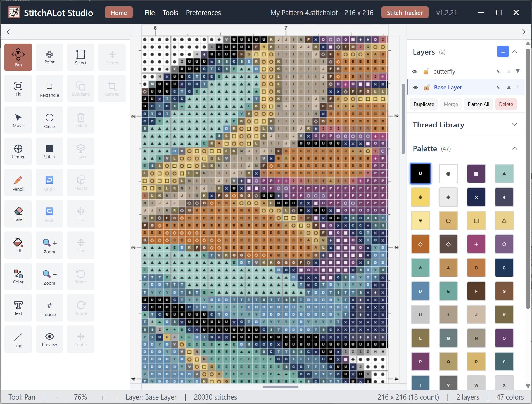Collapse the Layers panel
532x404 pixels.
click(x=515, y=52)
